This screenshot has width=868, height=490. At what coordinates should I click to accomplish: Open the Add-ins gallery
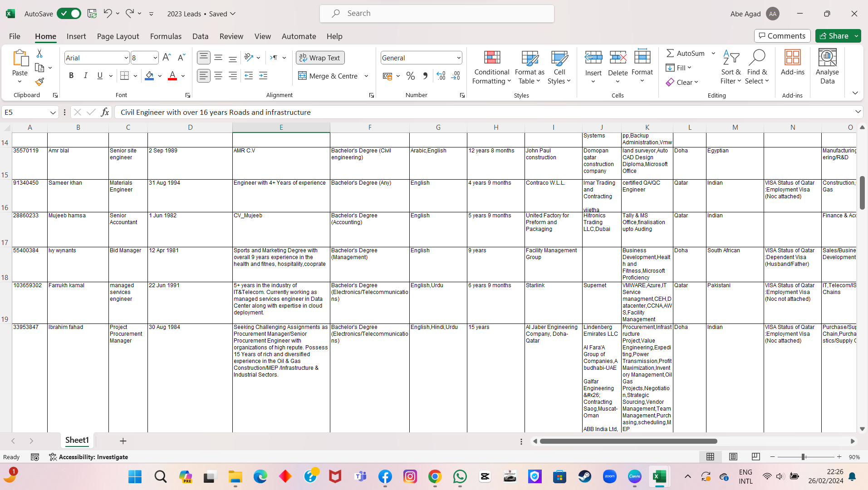click(792, 63)
